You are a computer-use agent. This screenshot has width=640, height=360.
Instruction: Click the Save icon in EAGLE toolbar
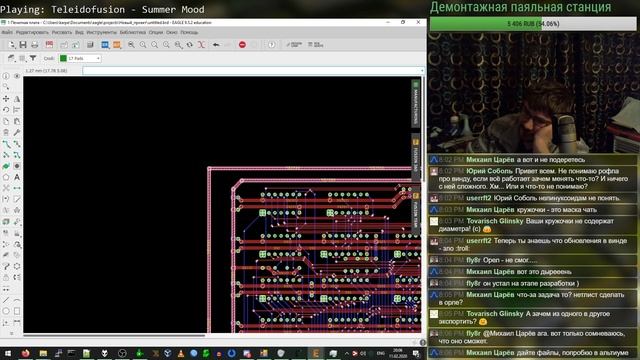click(x=23, y=44)
